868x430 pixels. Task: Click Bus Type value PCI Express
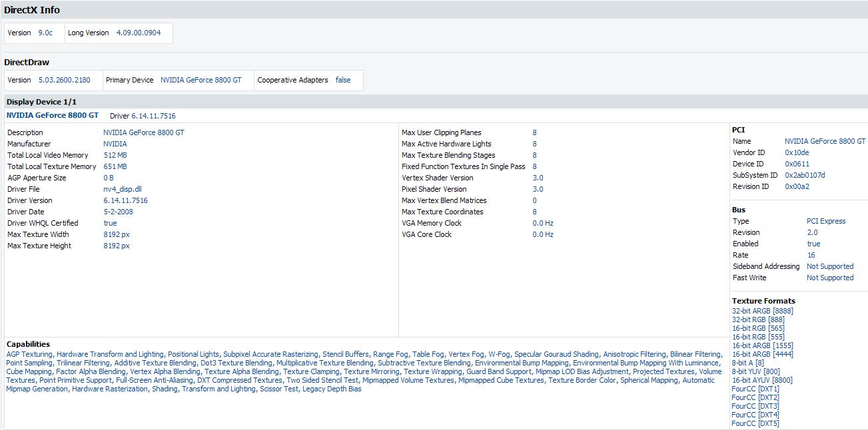coord(826,221)
